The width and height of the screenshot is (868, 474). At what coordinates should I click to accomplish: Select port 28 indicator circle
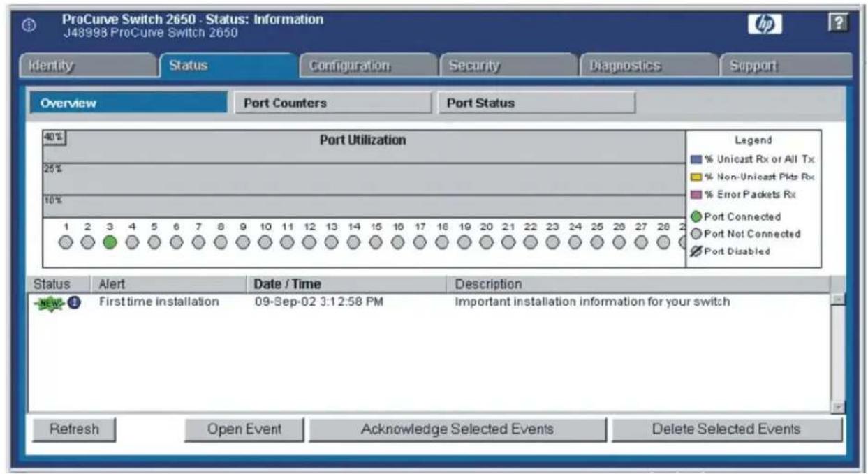point(663,242)
